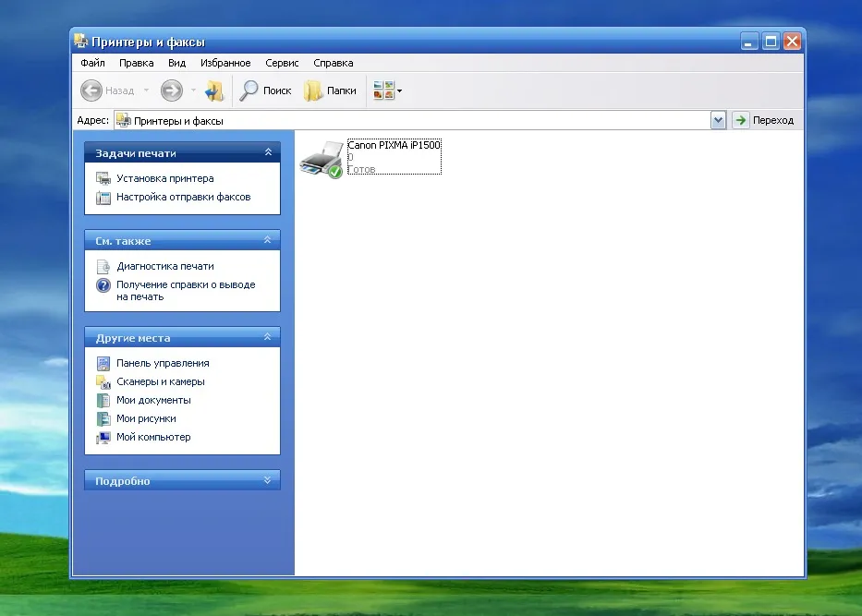Click the Мои документы icon
Image resolution: width=862 pixels, height=616 pixels.
pyautogui.click(x=103, y=400)
